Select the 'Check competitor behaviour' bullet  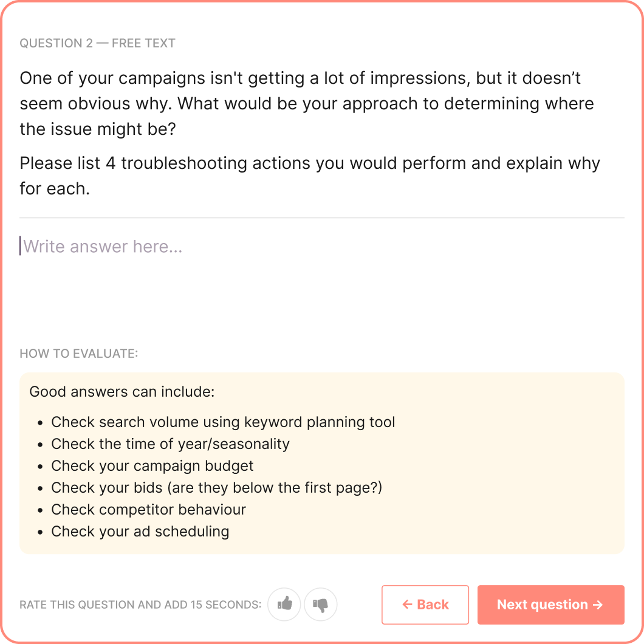pos(148,510)
